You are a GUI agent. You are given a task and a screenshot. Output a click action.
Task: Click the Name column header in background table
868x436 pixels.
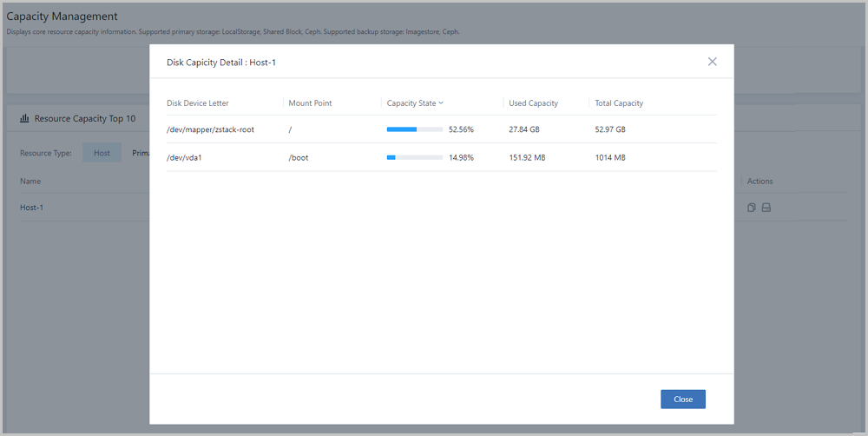30,182
